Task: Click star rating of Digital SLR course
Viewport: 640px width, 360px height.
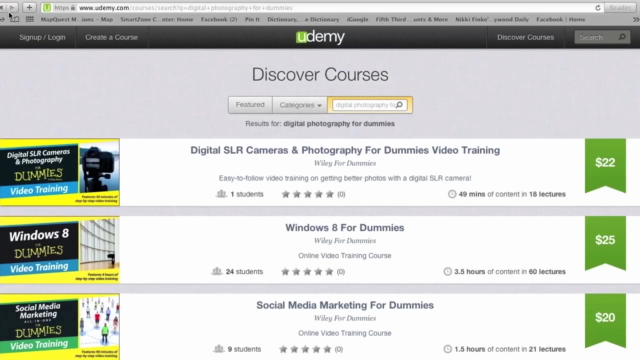Action: click(x=308, y=194)
